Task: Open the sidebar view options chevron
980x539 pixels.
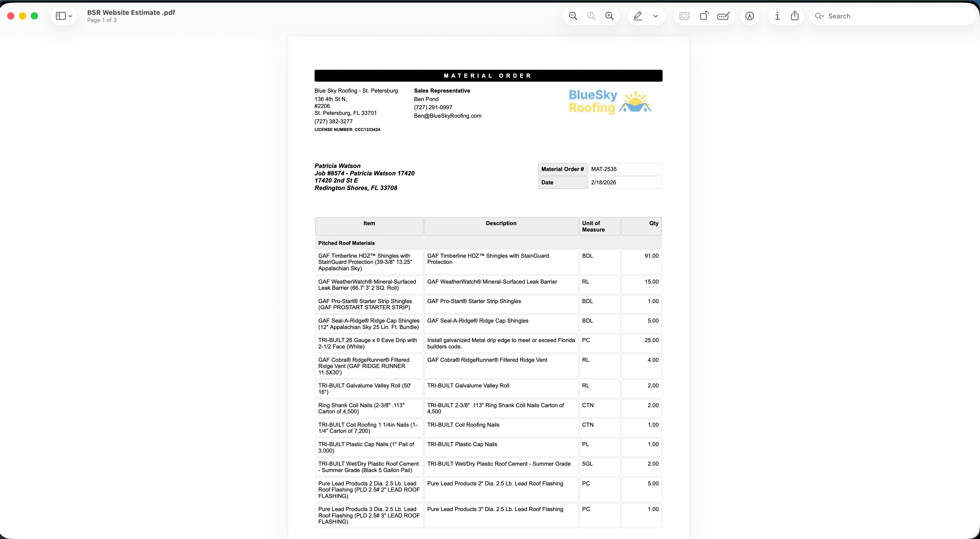Action: (70, 16)
